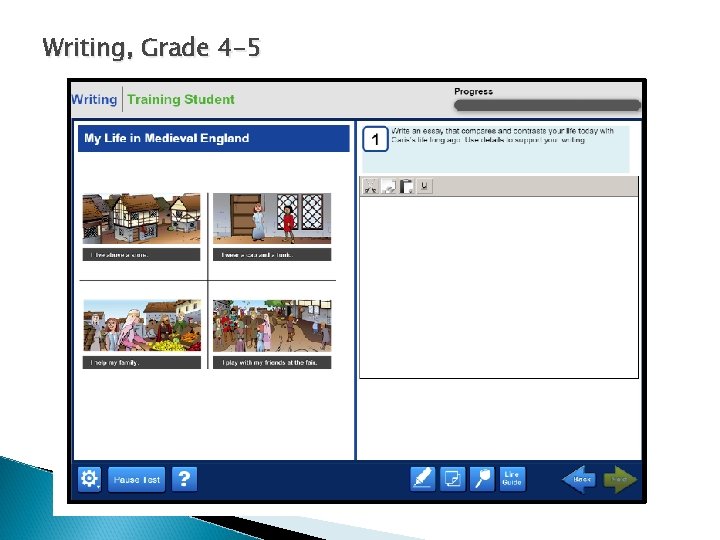Click the caption under the two children picture

click(x=272, y=254)
